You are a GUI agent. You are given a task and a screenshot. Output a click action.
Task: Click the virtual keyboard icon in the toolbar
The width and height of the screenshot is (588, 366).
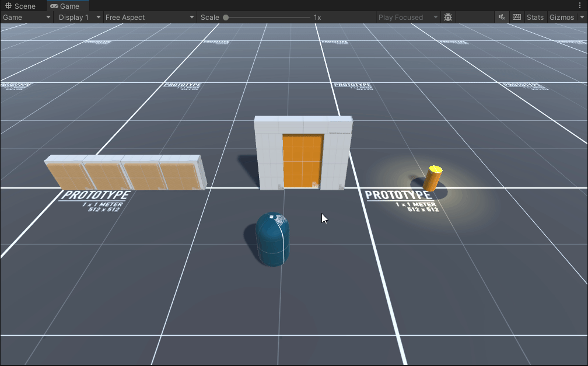click(x=517, y=17)
